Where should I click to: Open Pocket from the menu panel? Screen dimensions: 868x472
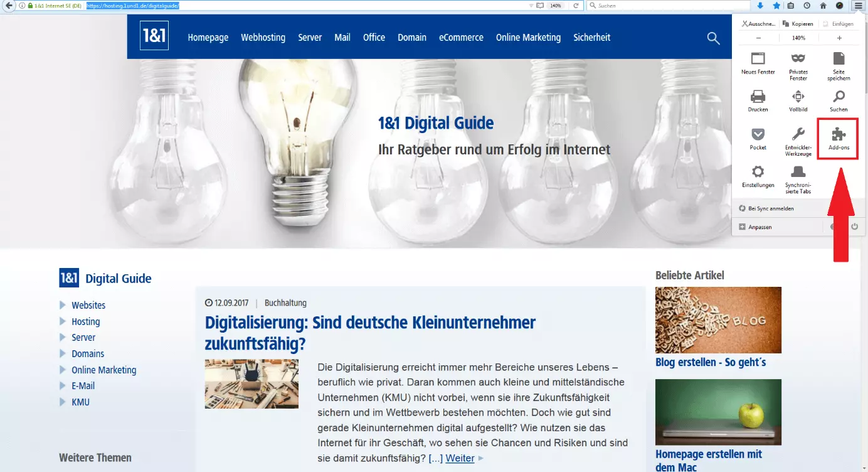click(x=758, y=139)
